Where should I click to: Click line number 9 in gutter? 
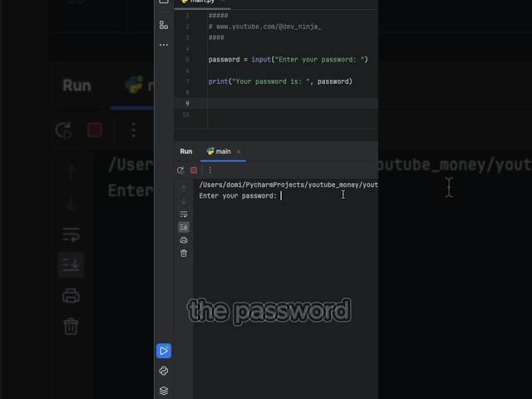click(x=187, y=103)
